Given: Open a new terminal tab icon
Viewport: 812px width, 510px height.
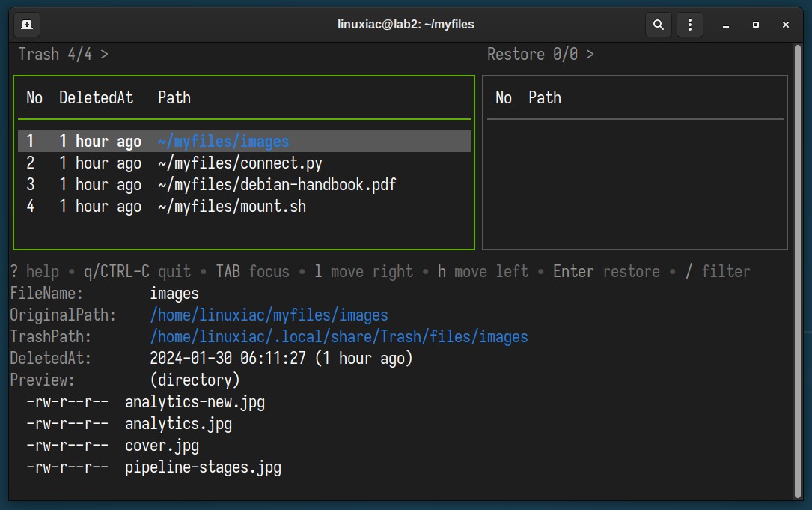Looking at the screenshot, I should pyautogui.click(x=27, y=25).
